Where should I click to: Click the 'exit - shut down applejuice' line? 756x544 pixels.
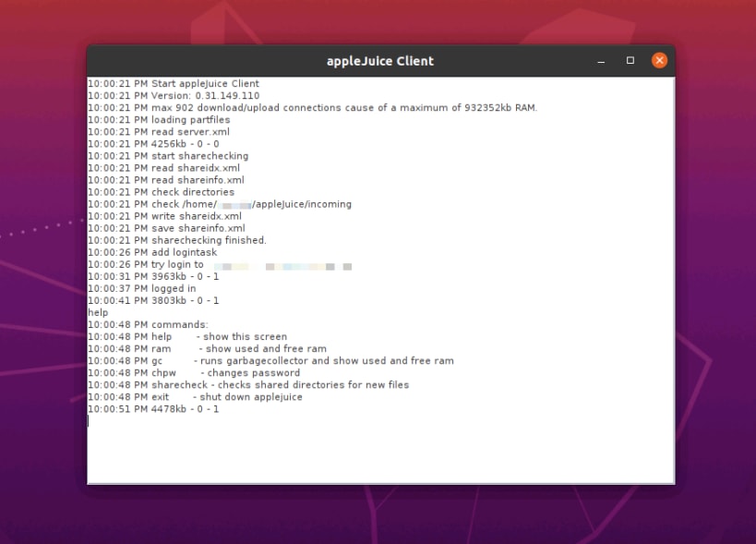[x=195, y=397]
